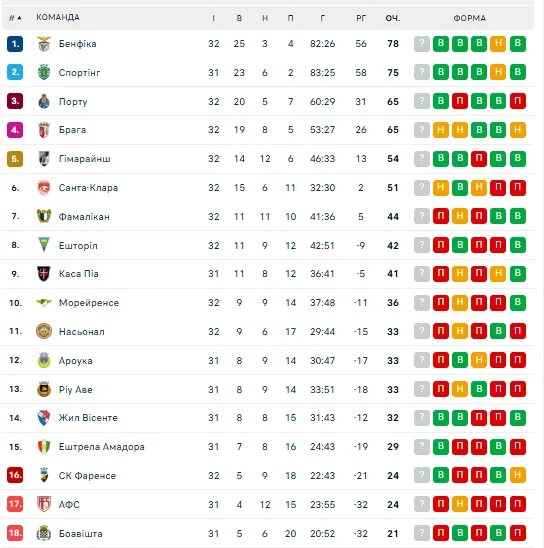Click the Braga club crest
Image resolution: width=544 pixels, height=548 pixels.
[44, 130]
